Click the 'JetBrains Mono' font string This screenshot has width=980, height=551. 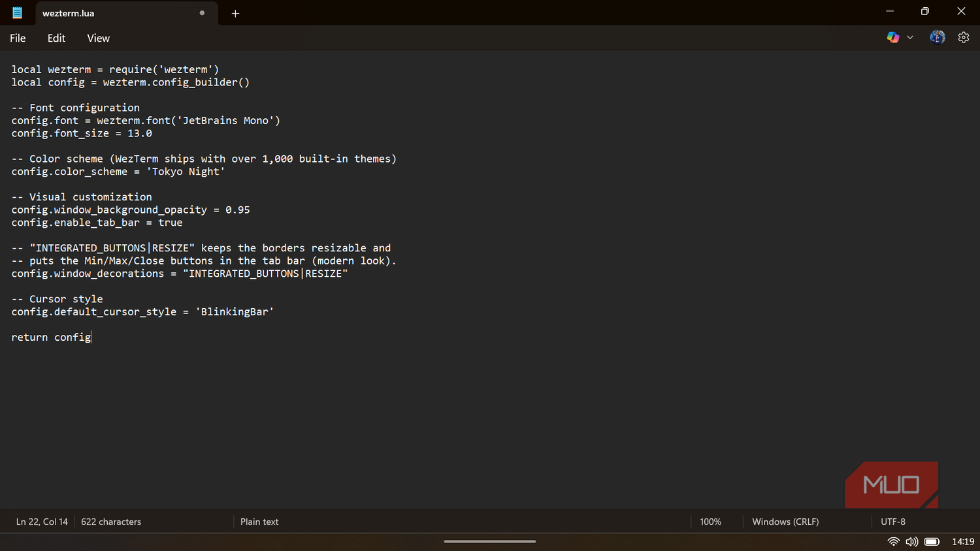click(225, 121)
